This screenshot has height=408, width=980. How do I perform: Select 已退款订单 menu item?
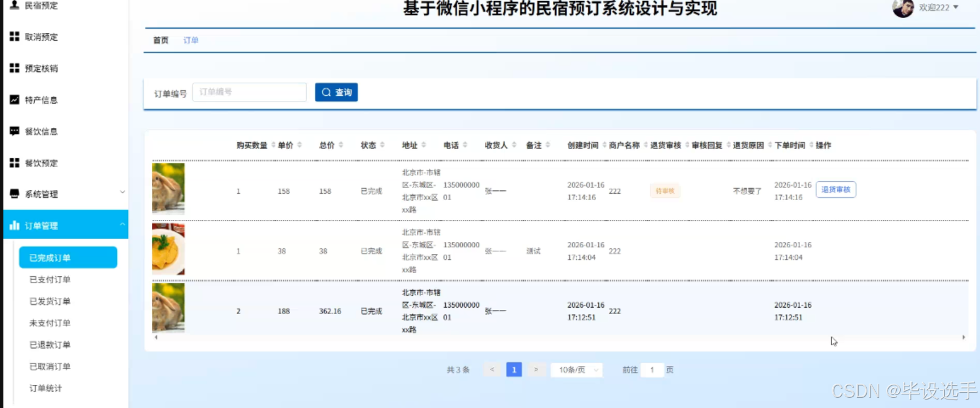point(50,345)
